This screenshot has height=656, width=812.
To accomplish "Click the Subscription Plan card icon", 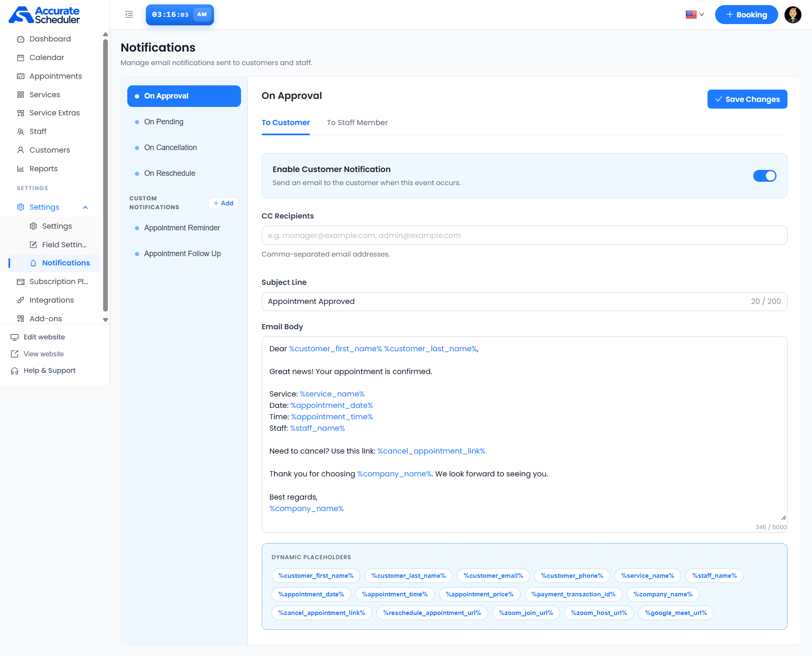I will (x=20, y=282).
